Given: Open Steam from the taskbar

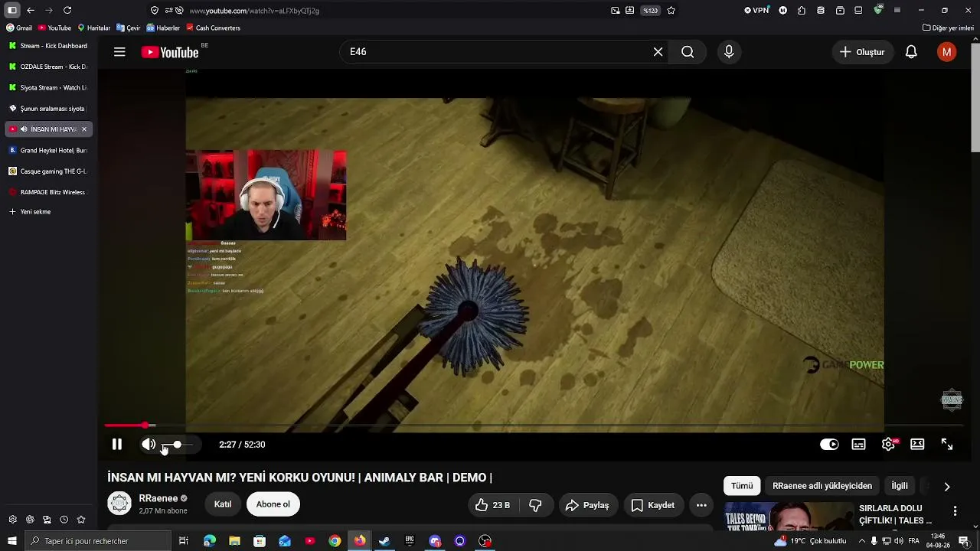Looking at the screenshot, I should tap(384, 541).
